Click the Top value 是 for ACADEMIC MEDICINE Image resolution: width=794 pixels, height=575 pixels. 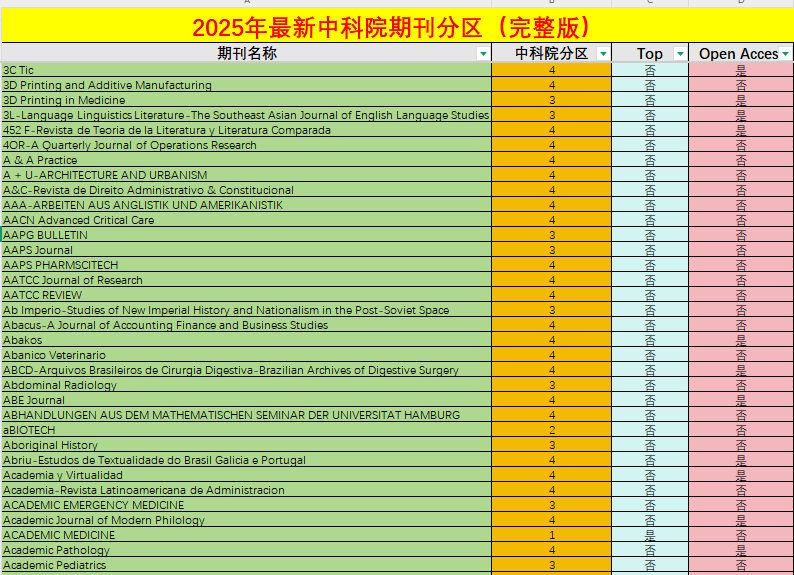pos(650,535)
